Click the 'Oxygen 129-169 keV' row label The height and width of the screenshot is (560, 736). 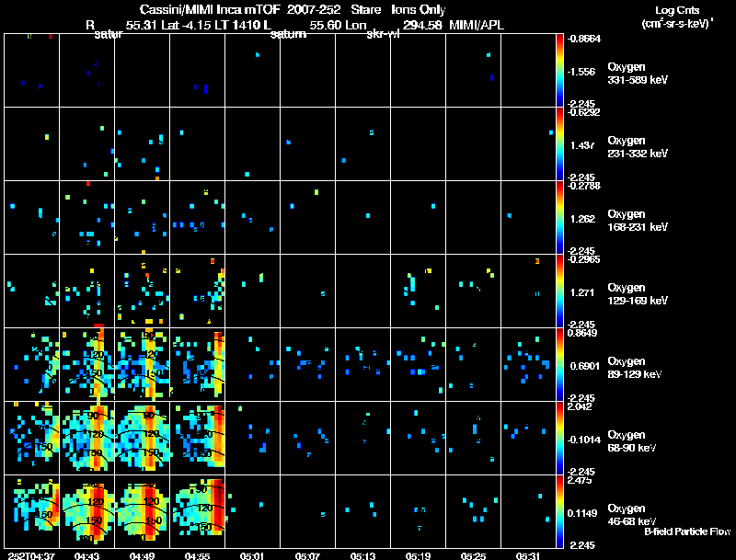tap(638, 294)
